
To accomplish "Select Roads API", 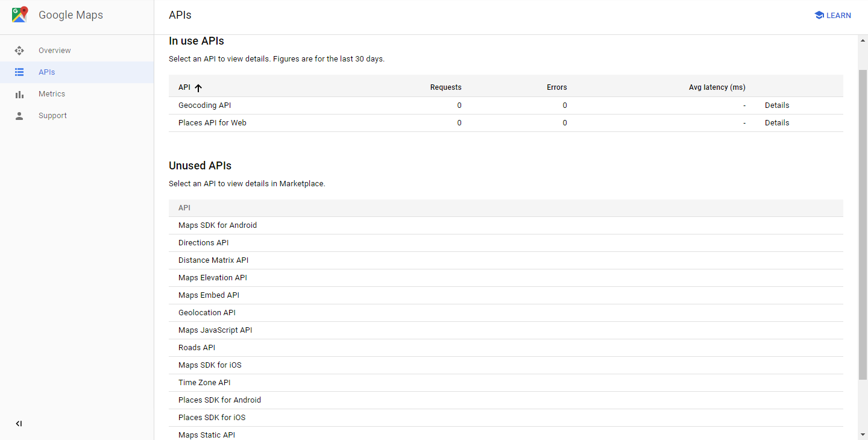I will pos(197,348).
